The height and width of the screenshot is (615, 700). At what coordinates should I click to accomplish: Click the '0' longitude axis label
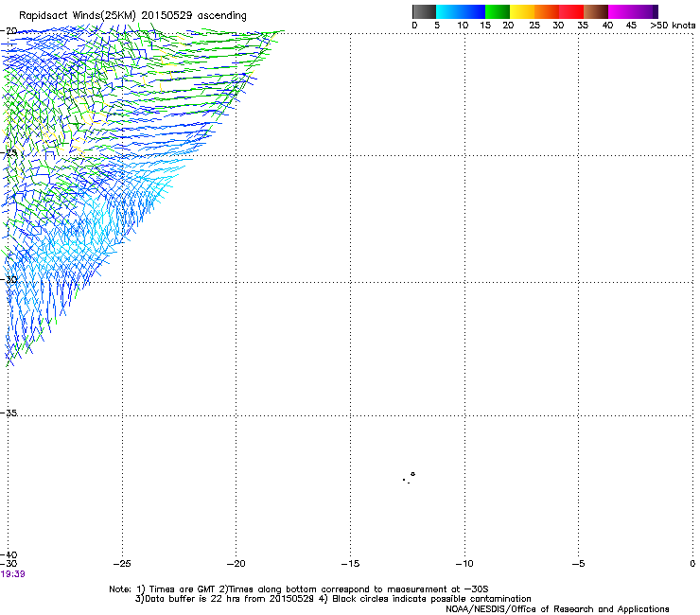[692, 564]
